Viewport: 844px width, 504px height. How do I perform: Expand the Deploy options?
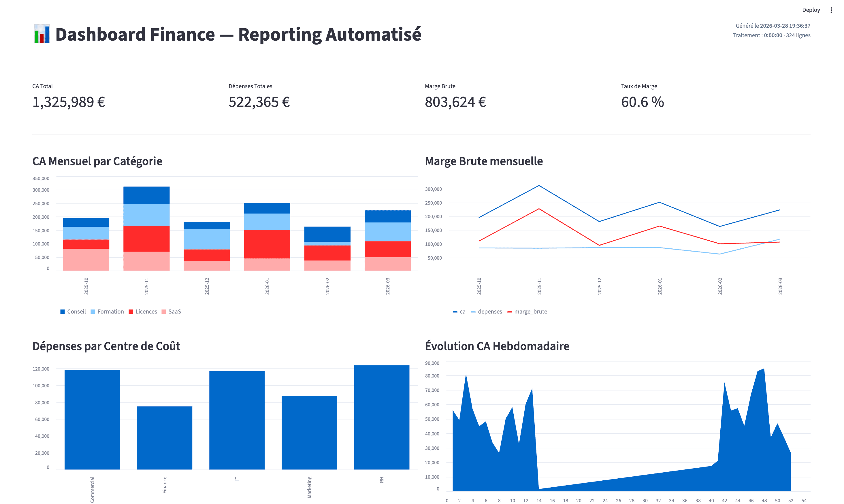(811, 10)
